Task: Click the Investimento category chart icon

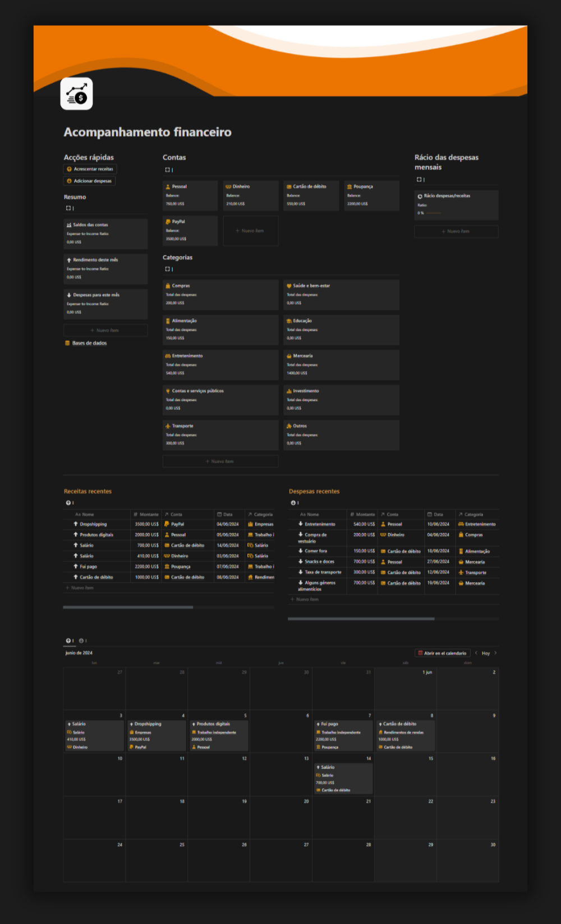Action: [x=289, y=391]
